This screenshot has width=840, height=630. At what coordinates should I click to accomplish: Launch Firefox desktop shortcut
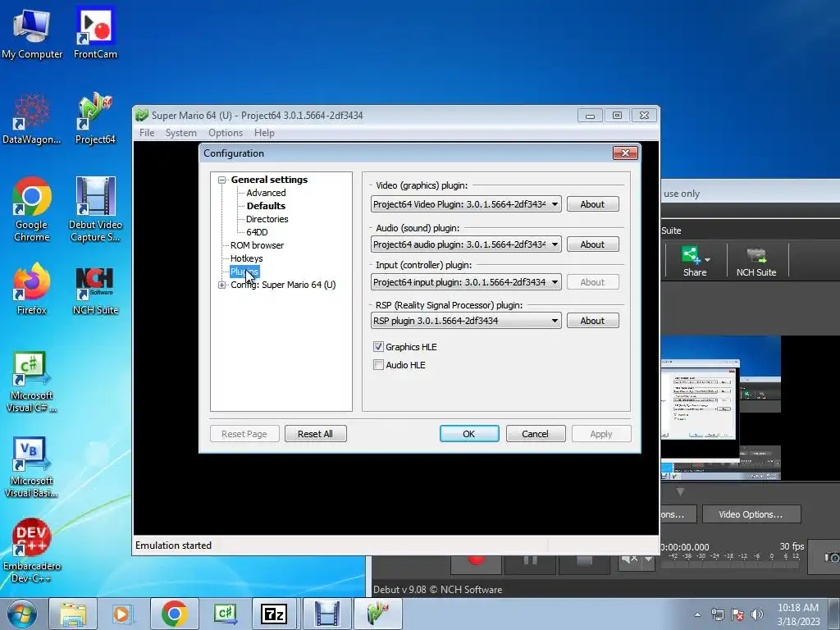pyautogui.click(x=32, y=290)
